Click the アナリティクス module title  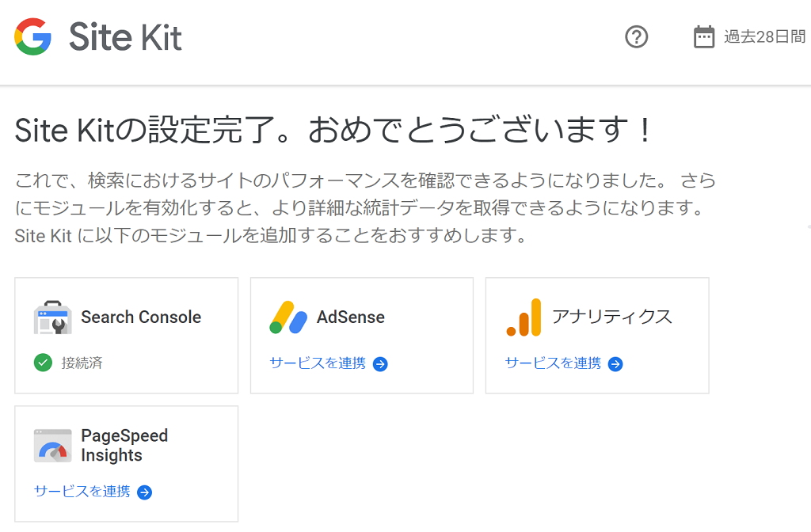pos(611,317)
